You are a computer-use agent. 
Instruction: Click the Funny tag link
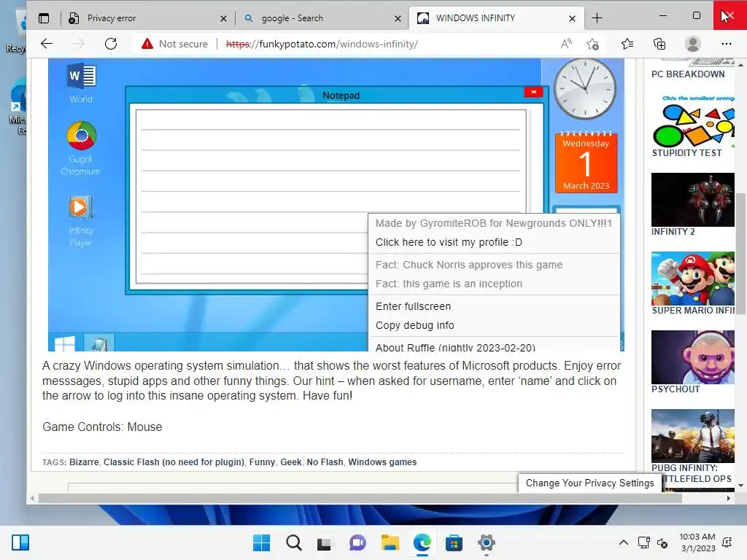(262, 462)
